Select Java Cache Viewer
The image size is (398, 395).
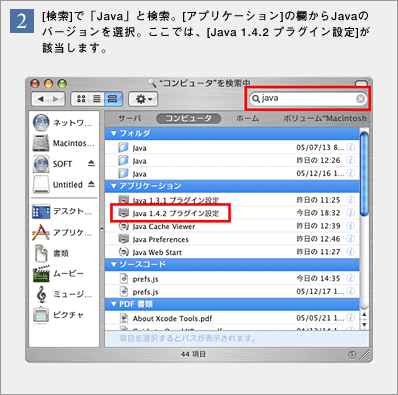[232, 226]
